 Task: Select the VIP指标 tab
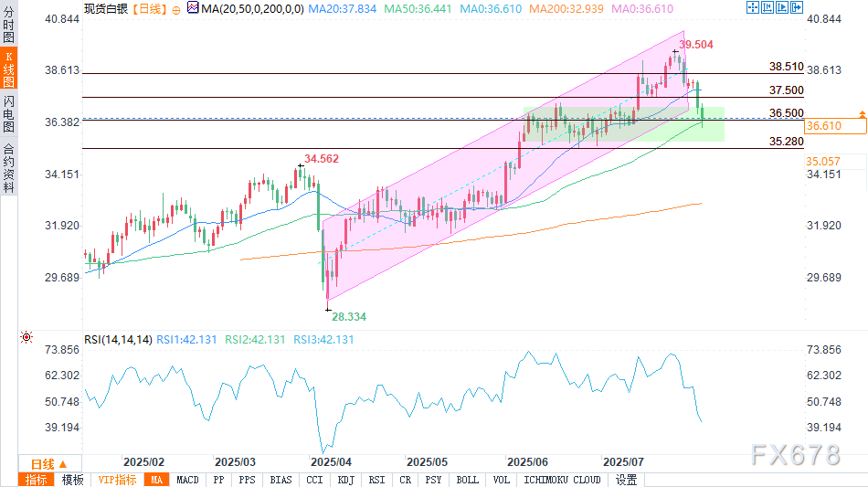(119, 480)
